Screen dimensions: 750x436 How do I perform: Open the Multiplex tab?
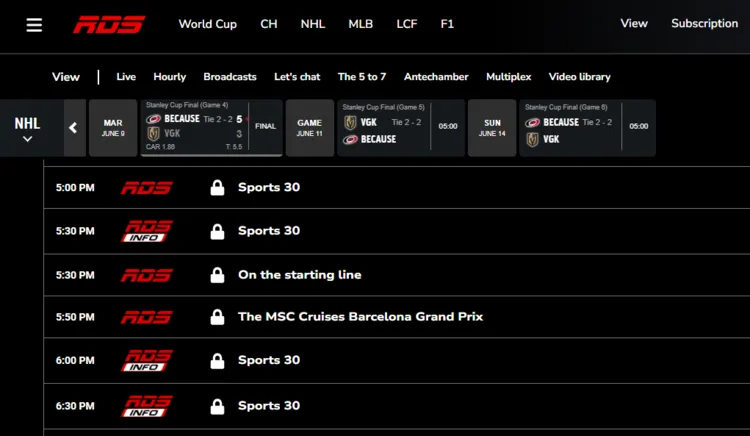coord(508,76)
